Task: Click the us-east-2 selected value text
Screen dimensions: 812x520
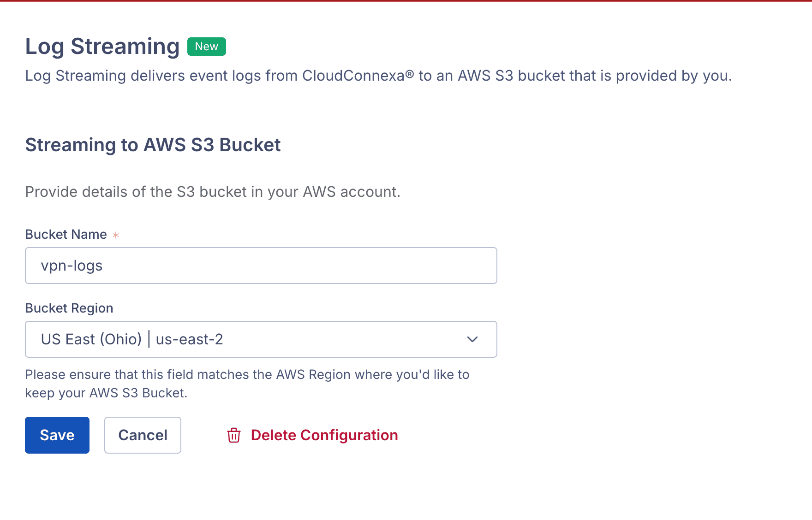Action: pos(190,339)
